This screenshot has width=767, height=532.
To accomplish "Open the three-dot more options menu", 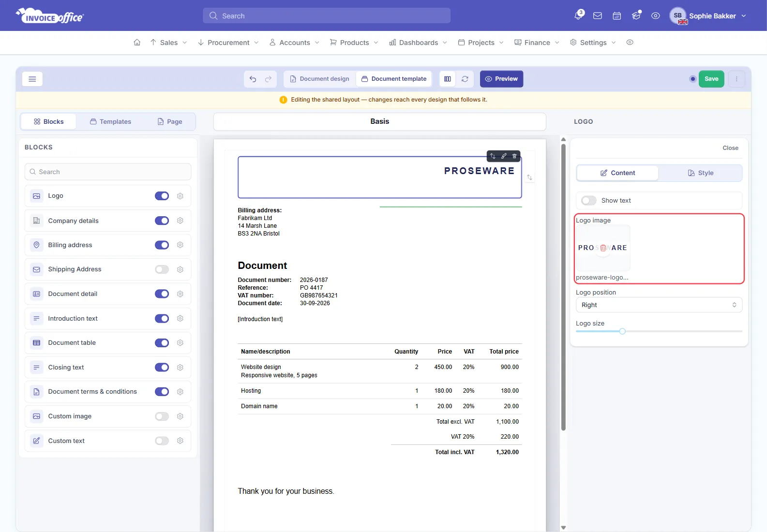I will pyautogui.click(x=737, y=79).
